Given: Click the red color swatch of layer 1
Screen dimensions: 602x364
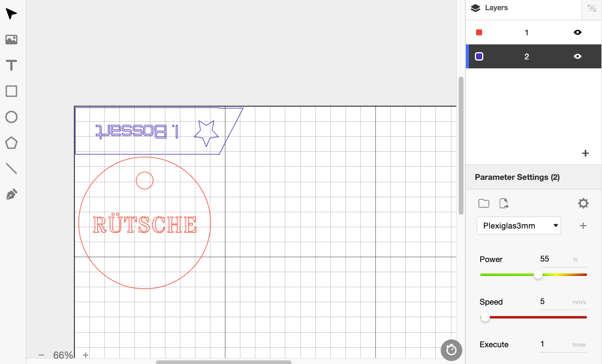Looking at the screenshot, I should [x=478, y=32].
